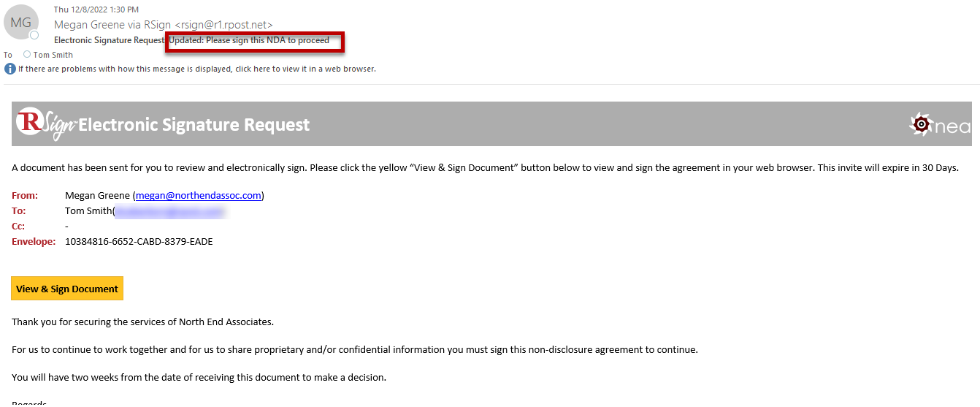Click the Electronic Signature Request subject prefix

click(x=110, y=40)
